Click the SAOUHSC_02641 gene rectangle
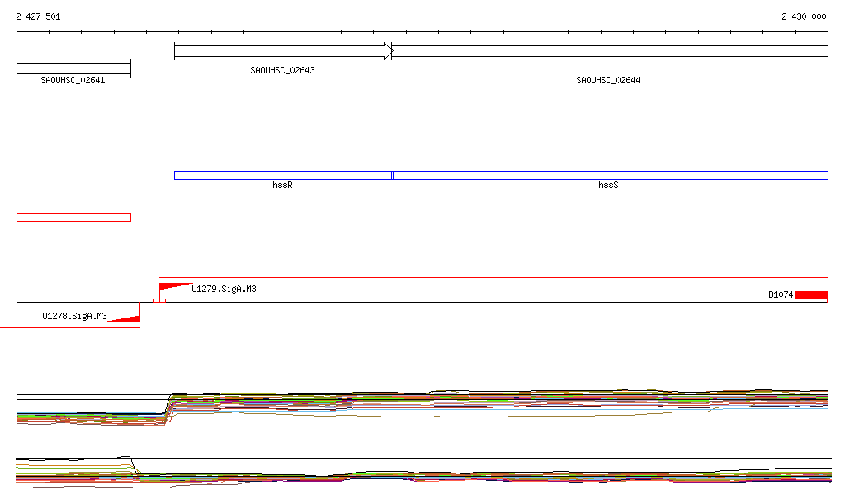Screen dimensions: 845x504 coord(73,68)
